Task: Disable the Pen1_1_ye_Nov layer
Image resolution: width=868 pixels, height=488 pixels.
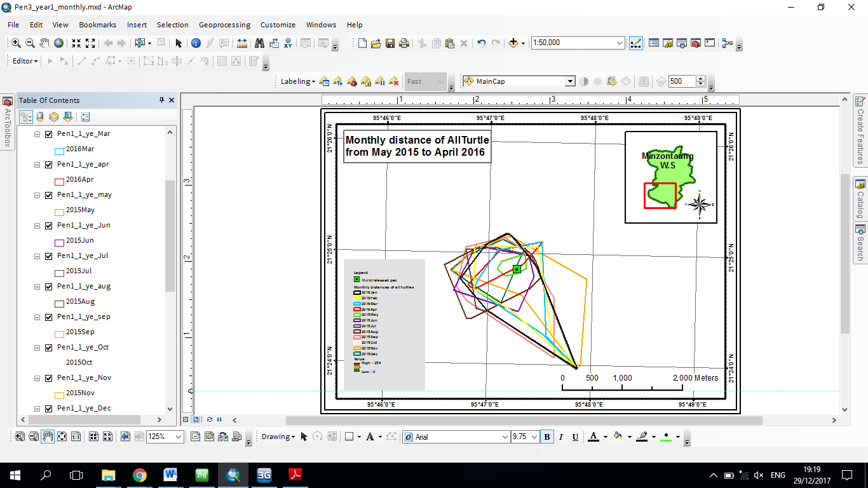Action: coord(49,378)
